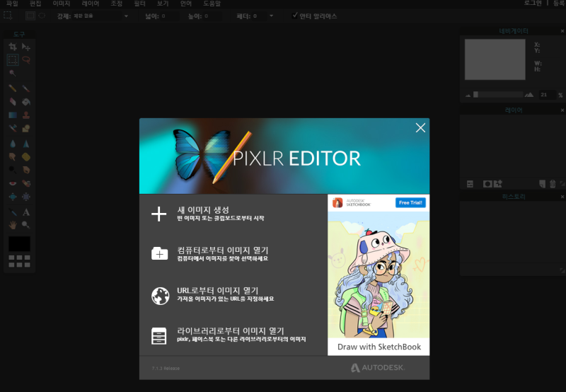566x392 pixels.
Task: Open layer settings toggle in layers panel
Action: coord(470,184)
